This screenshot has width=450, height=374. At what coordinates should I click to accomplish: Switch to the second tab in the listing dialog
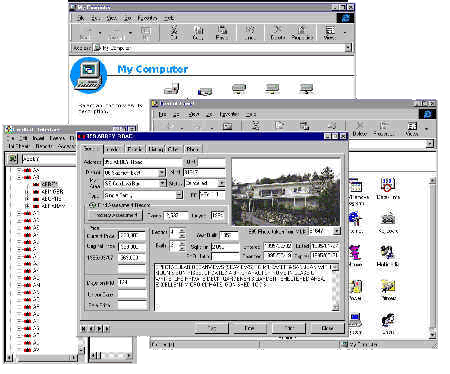113,149
